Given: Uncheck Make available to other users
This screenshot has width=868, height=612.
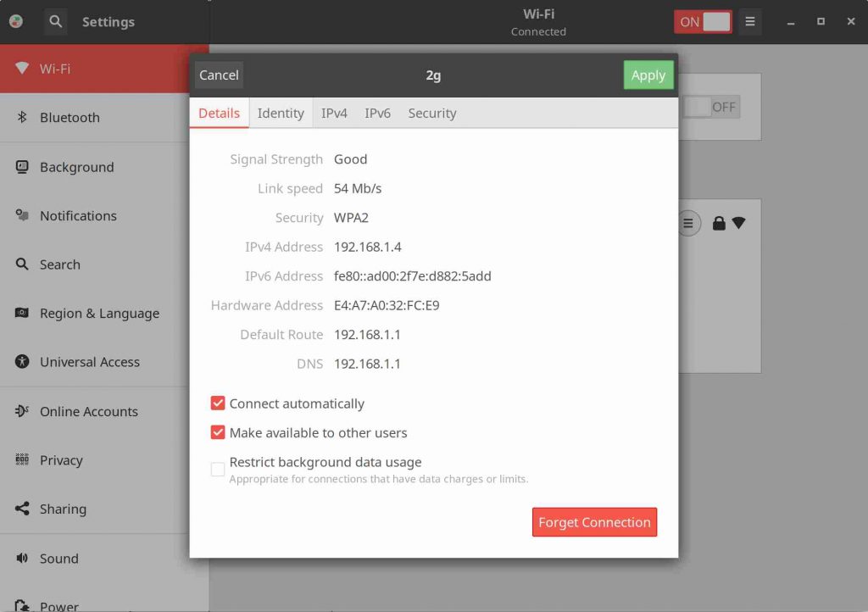Looking at the screenshot, I should click(218, 432).
